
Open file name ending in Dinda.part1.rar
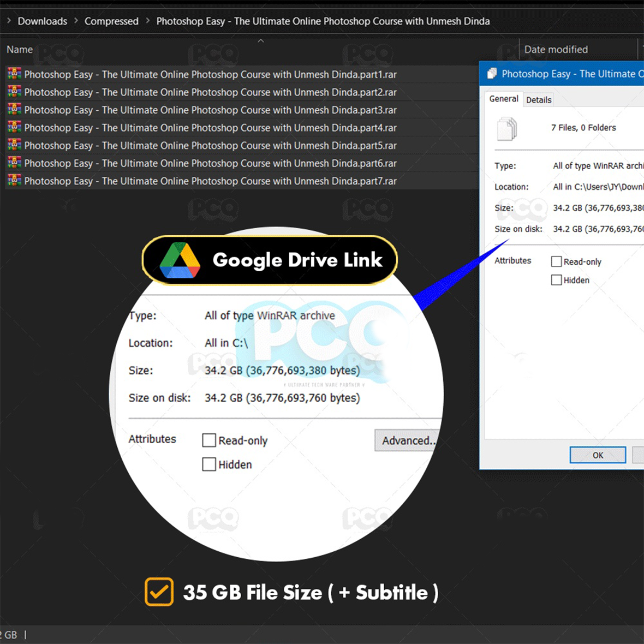pyautogui.click(x=210, y=74)
